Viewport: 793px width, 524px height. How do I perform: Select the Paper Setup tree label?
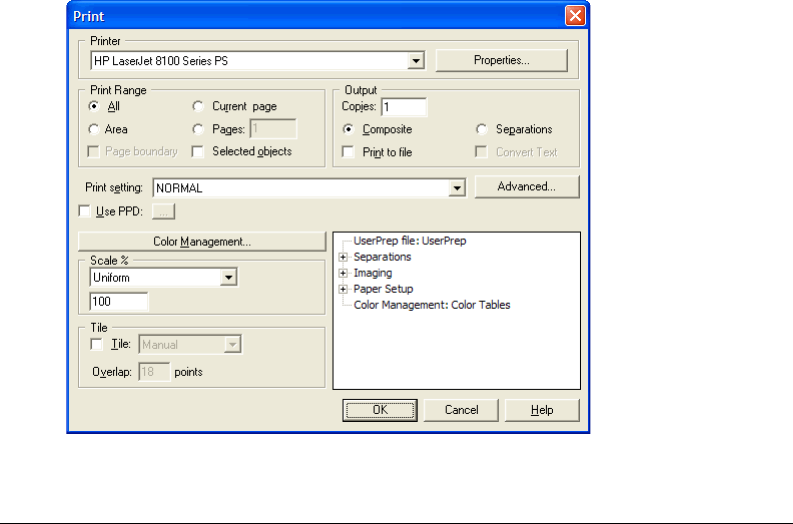pos(383,289)
